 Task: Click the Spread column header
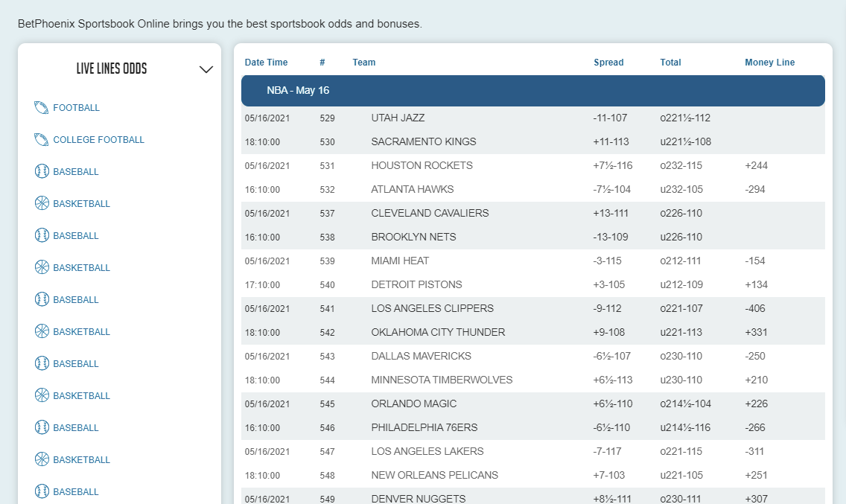608,63
